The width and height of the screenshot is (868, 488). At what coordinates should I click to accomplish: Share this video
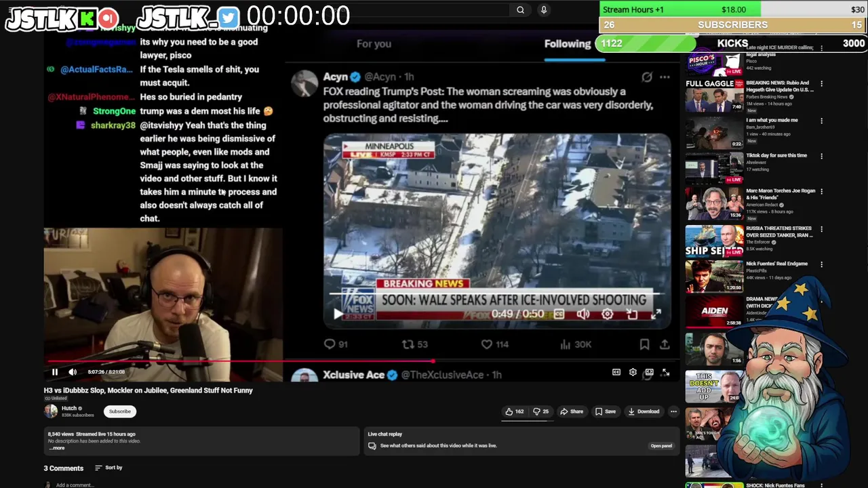(572, 411)
